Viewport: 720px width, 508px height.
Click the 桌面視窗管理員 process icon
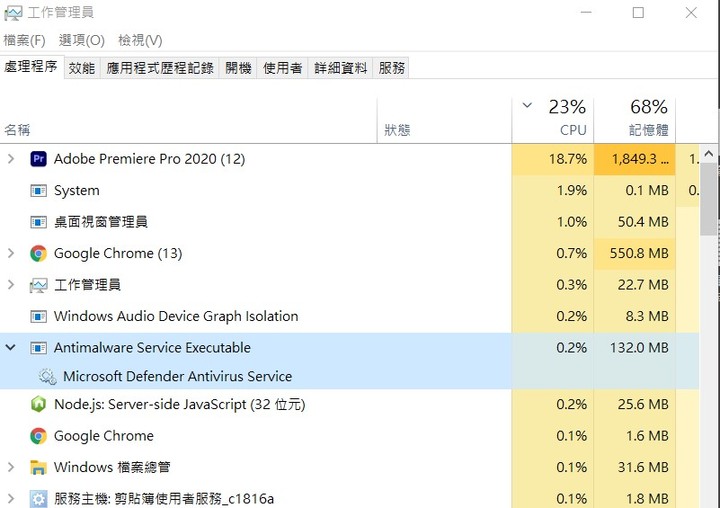pos(39,222)
